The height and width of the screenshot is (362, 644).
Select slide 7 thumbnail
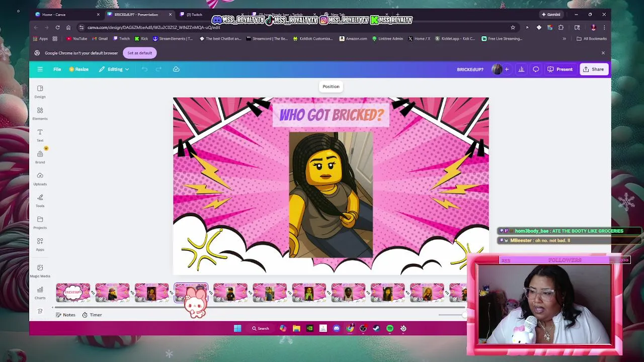pos(309,293)
